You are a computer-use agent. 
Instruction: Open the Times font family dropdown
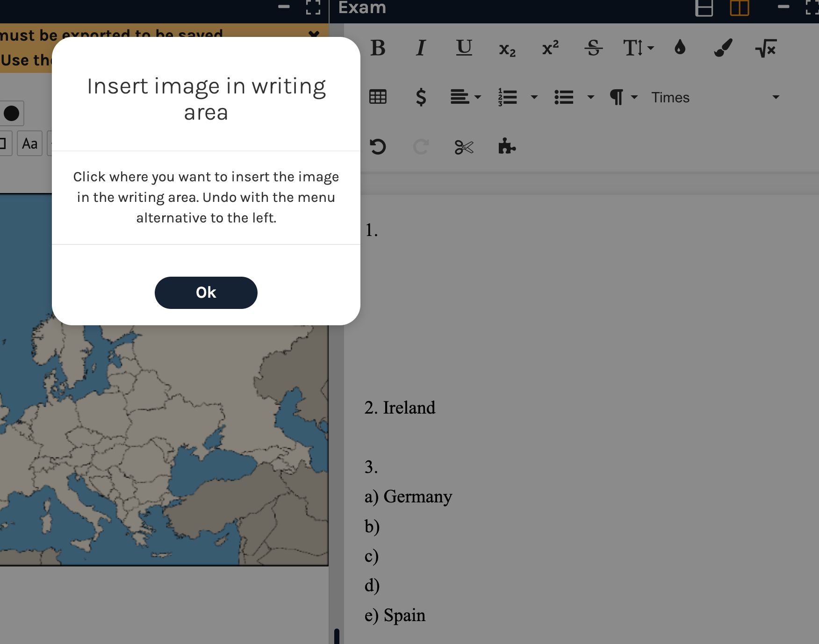715,97
